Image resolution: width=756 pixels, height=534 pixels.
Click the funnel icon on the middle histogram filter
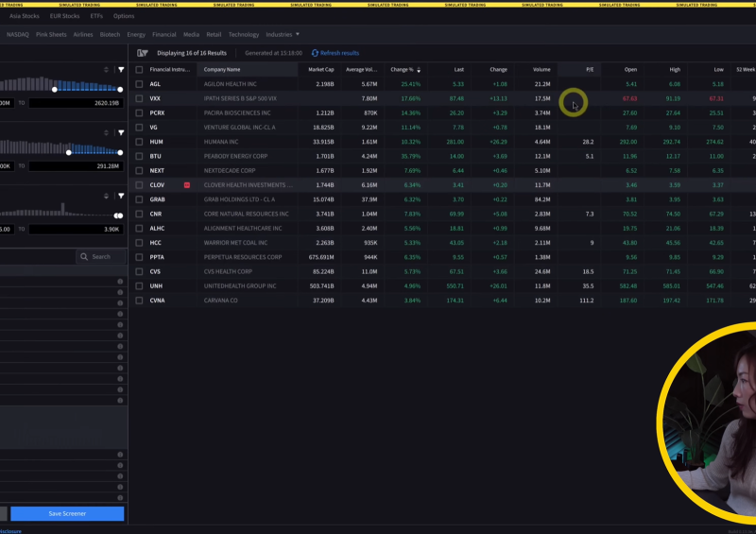point(121,132)
